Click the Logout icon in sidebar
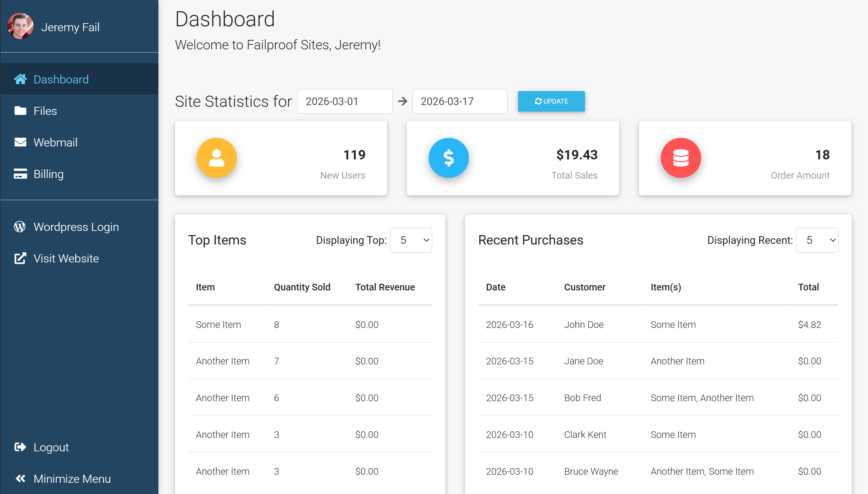 pos(20,447)
